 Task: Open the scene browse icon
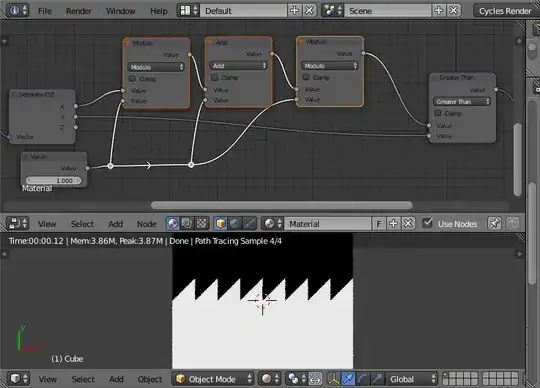[333, 11]
